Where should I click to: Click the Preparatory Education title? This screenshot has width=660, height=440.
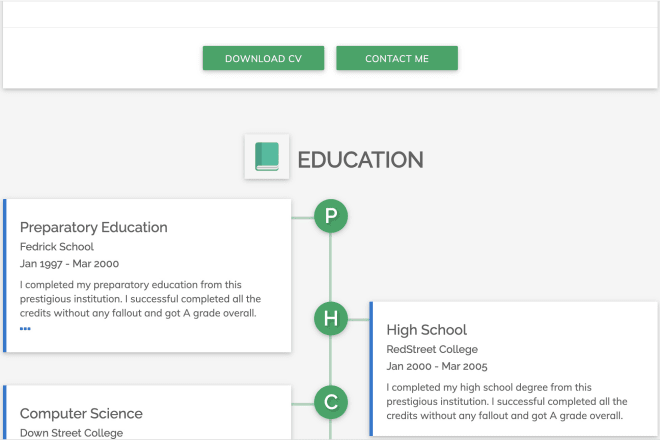click(x=93, y=227)
